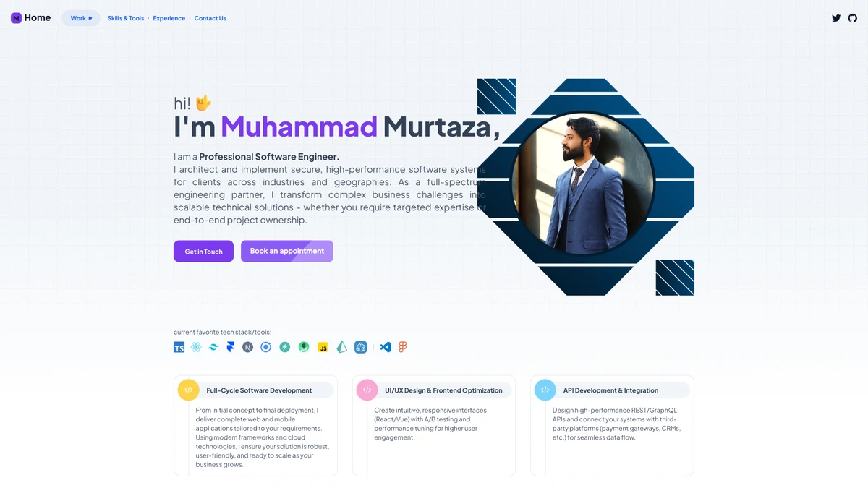The width and height of the screenshot is (868, 488).
Task: Click the React atom icon
Action: 196,348
